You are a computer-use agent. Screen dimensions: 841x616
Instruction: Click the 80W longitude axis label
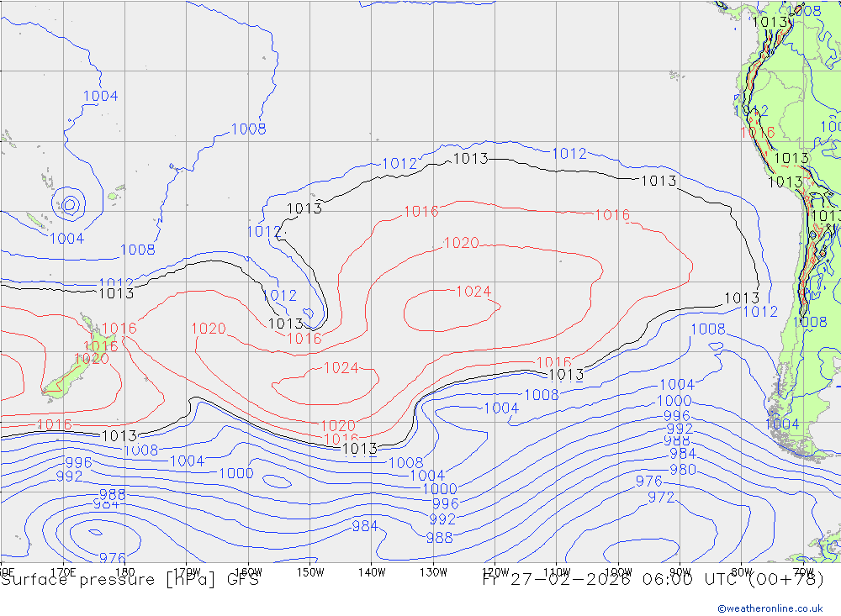tap(742, 572)
